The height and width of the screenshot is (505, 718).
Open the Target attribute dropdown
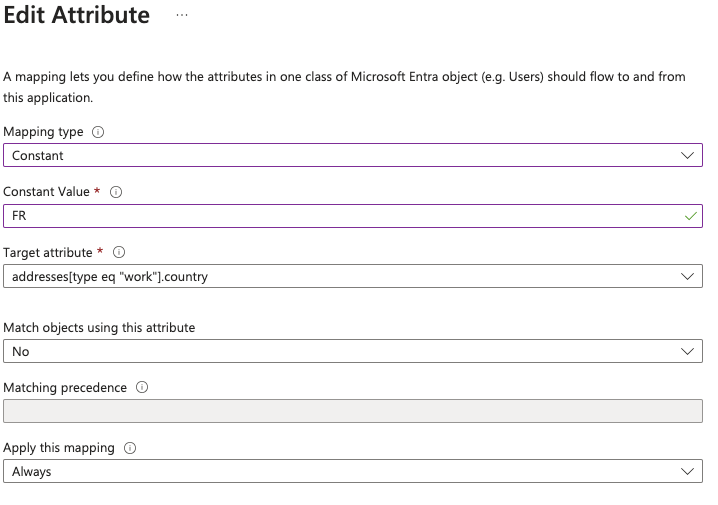[x=353, y=276]
